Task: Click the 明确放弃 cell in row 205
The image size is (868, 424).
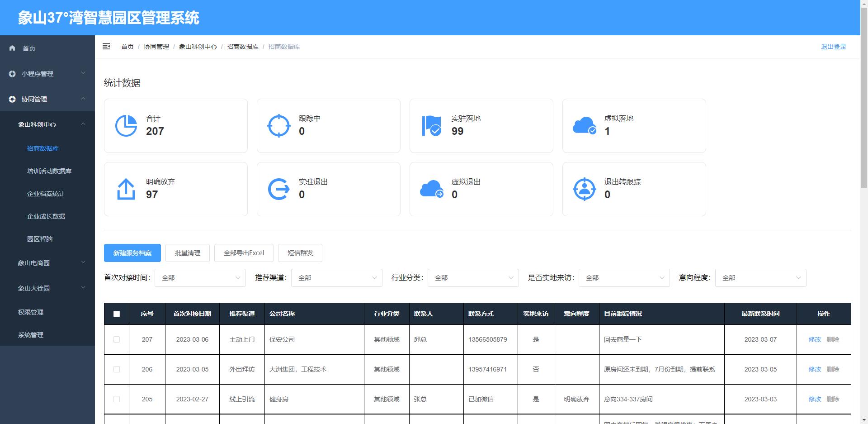Action: (576, 399)
